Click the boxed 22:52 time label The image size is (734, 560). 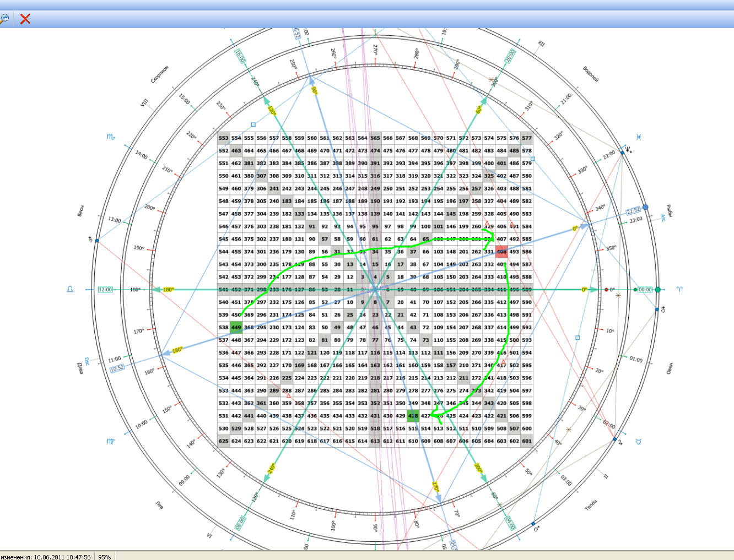tap(633, 211)
